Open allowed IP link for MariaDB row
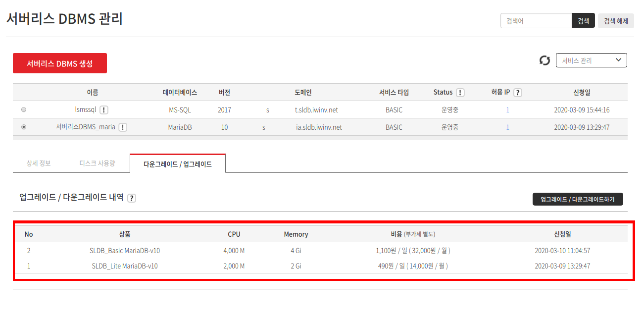 [x=507, y=127]
